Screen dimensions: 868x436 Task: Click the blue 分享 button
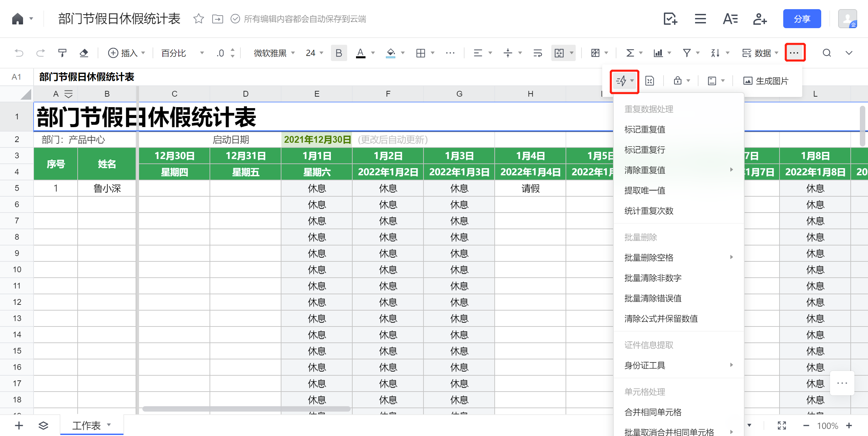pyautogui.click(x=802, y=19)
